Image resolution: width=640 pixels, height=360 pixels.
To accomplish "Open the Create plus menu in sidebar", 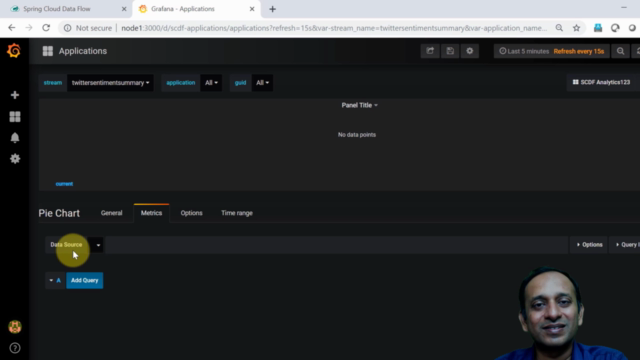I will [15, 95].
